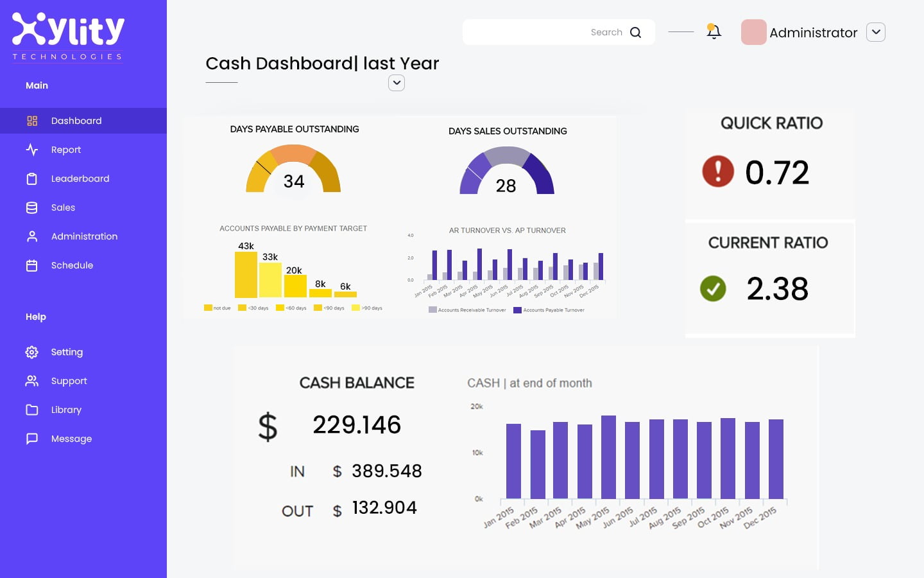Click the Accounts Receivable Turnover legend swatch

[x=432, y=310]
